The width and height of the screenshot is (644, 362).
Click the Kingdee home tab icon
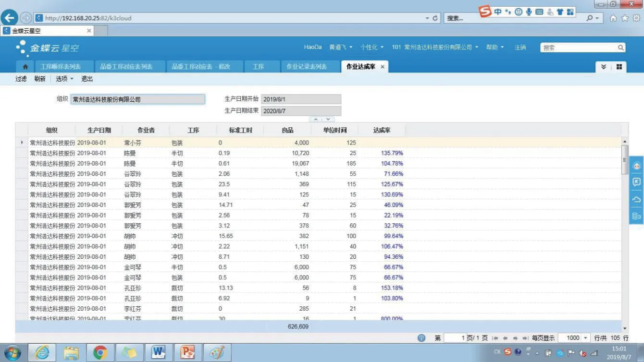tap(25, 67)
